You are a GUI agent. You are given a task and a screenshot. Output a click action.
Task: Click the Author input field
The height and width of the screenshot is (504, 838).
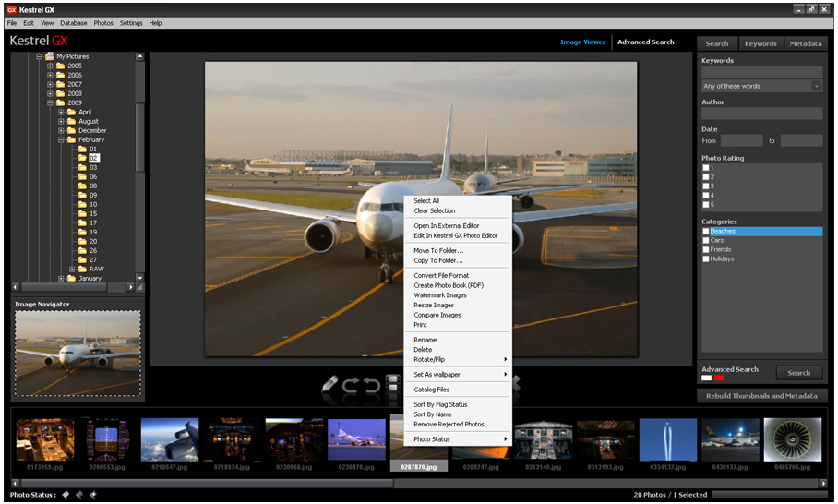[x=761, y=114]
